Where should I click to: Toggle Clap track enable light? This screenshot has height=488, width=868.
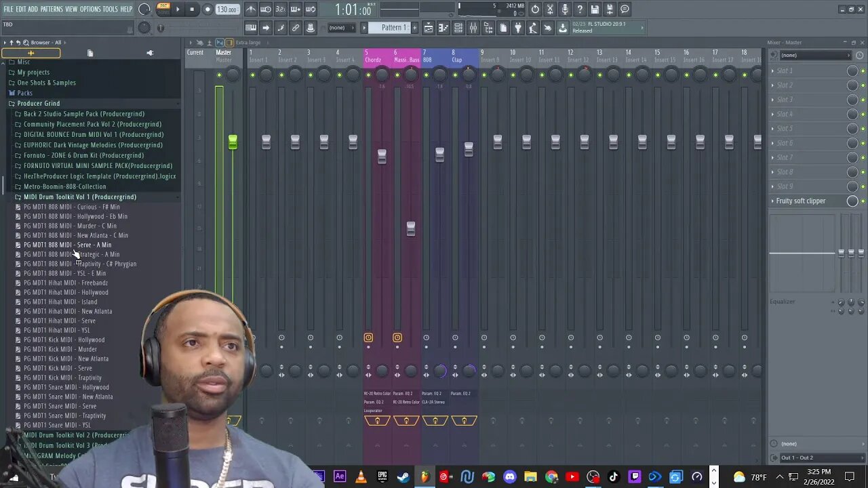[x=455, y=75]
